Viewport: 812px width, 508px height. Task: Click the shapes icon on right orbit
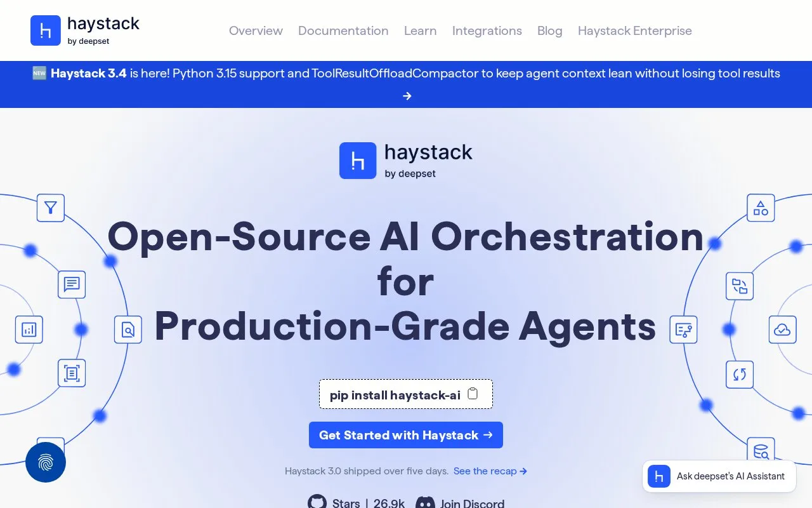(x=761, y=208)
